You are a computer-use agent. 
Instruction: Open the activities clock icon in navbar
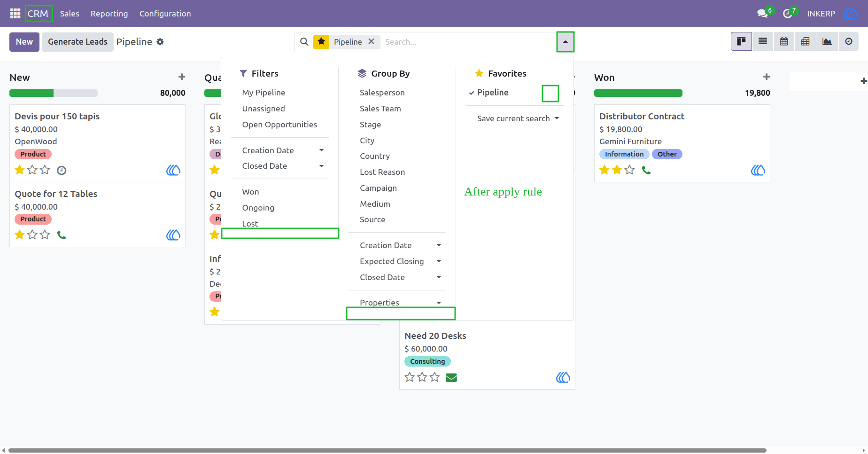[x=788, y=14]
